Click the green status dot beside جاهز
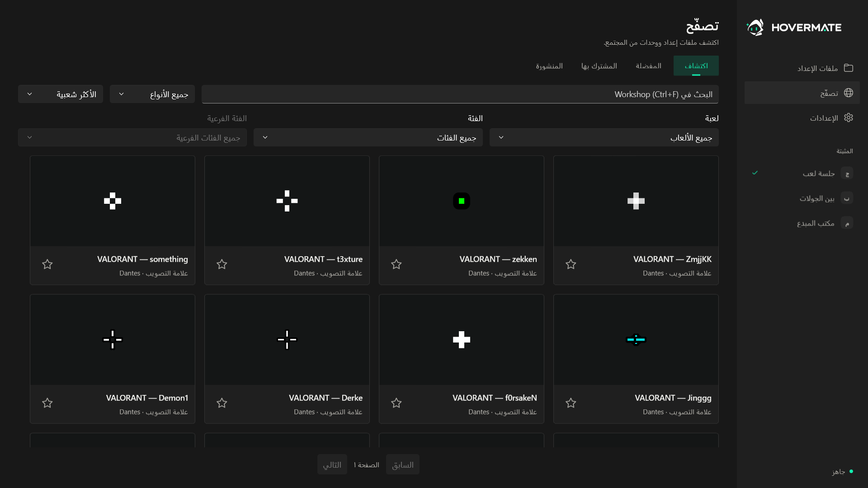 pyautogui.click(x=851, y=471)
